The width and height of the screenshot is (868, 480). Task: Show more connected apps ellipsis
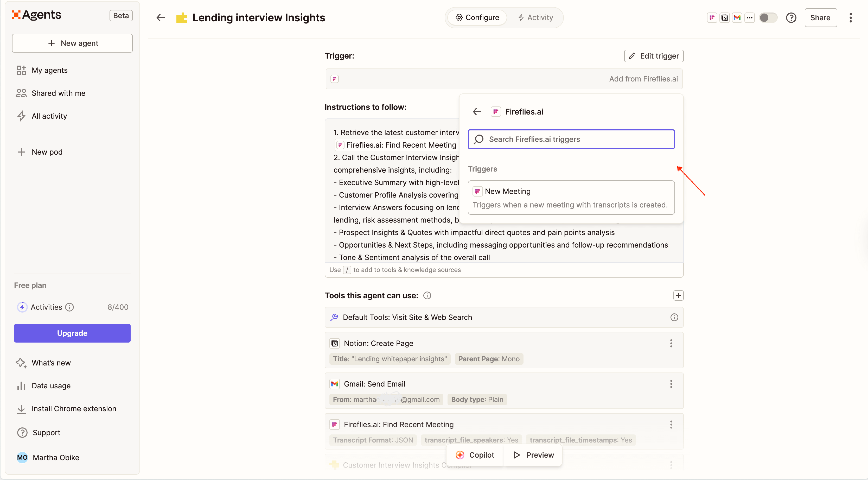[749, 17]
